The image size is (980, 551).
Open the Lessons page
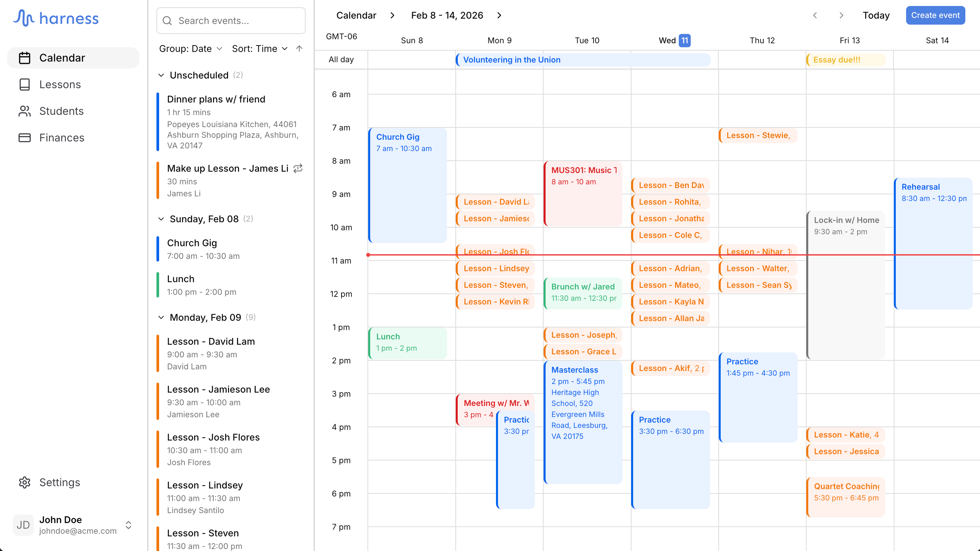point(60,85)
